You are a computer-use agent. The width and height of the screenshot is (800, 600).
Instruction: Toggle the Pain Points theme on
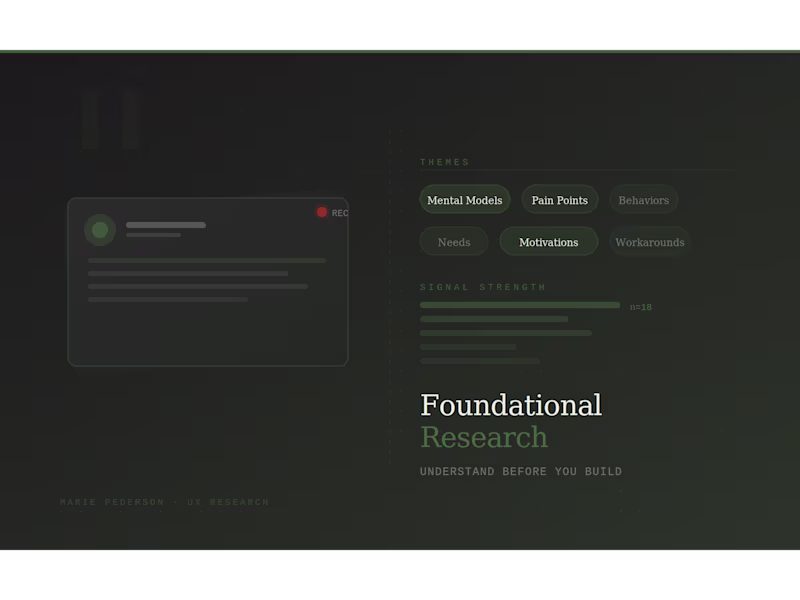tap(559, 200)
